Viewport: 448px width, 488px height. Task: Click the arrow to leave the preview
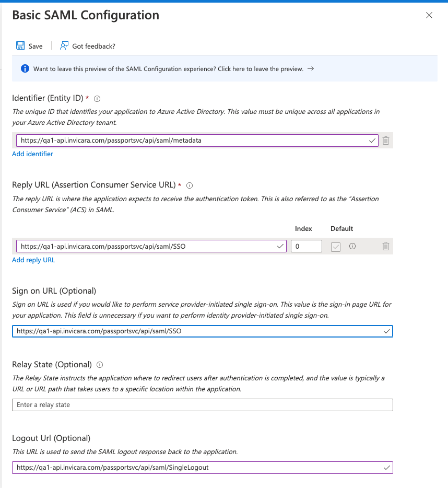[x=311, y=68]
